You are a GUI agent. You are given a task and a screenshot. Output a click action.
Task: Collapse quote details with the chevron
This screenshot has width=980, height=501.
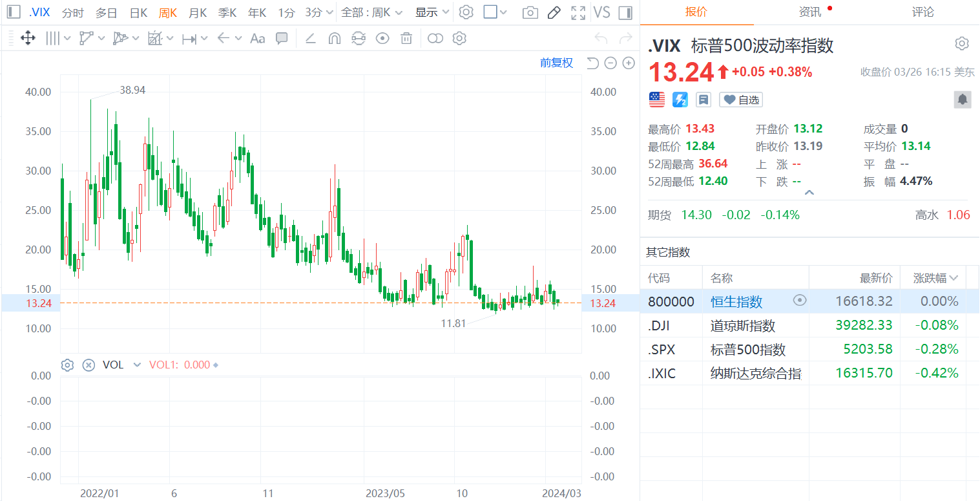(x=809, y=192)
